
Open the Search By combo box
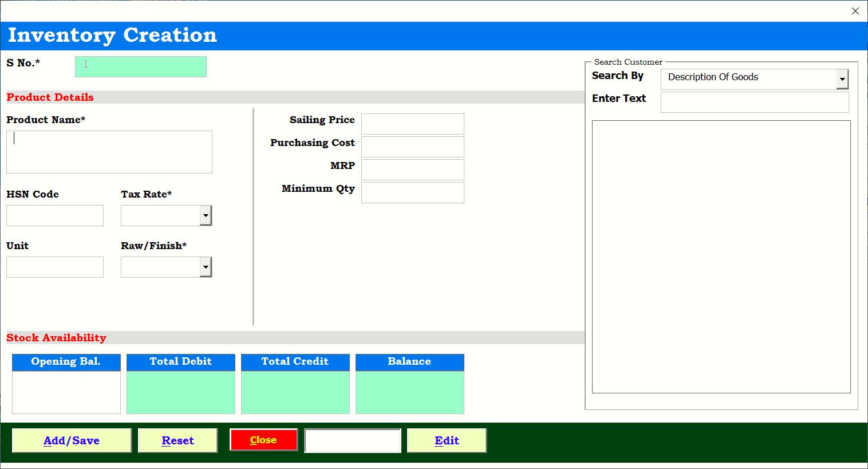(842, 80)
